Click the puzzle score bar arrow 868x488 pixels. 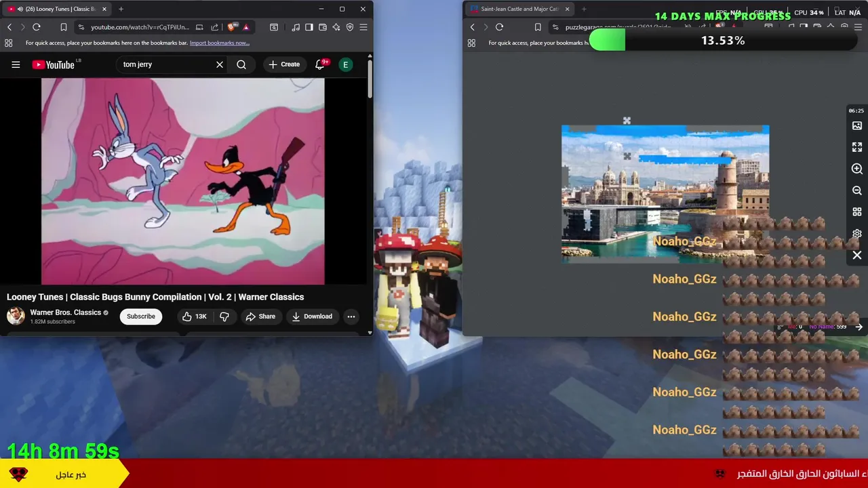(x=859, y=327)
